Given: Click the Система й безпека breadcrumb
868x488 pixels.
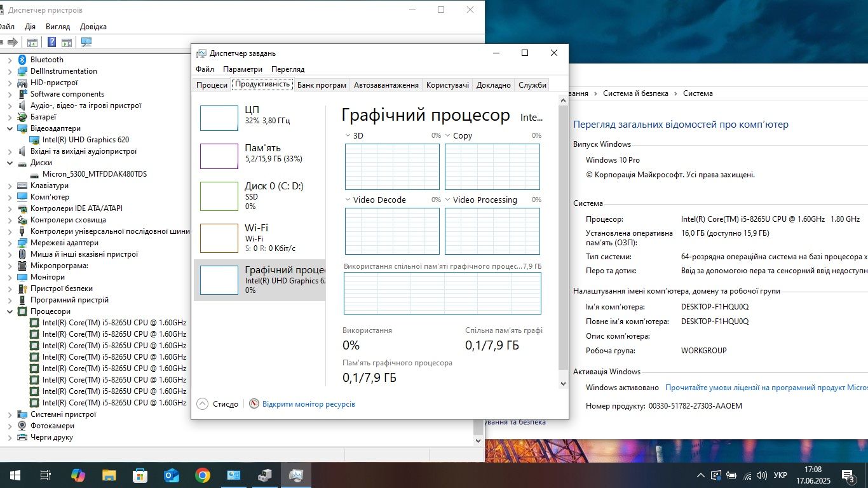Looking at the screenshot, I should [635, 93].
